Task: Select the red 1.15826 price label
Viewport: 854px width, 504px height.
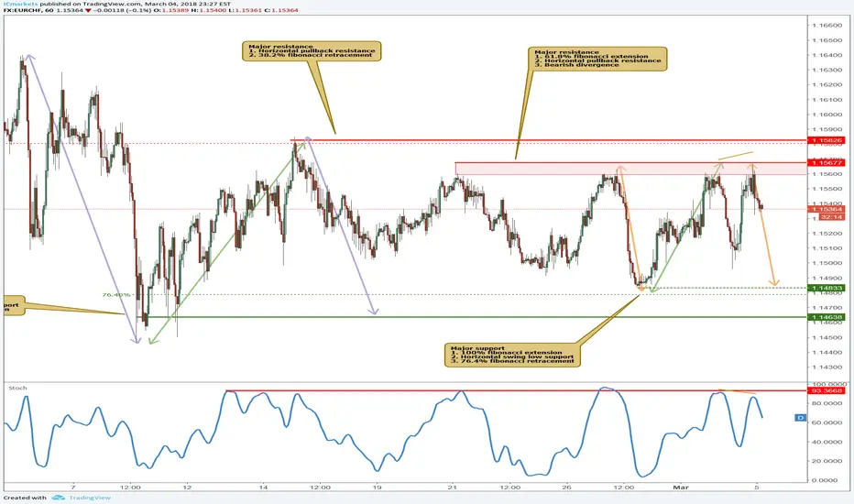Action: tap(827, 140)
